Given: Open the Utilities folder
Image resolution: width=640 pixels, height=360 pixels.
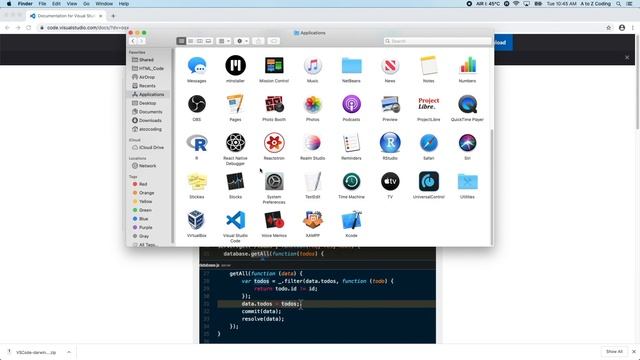Looking at the screenshot, I should pos(467,182).
